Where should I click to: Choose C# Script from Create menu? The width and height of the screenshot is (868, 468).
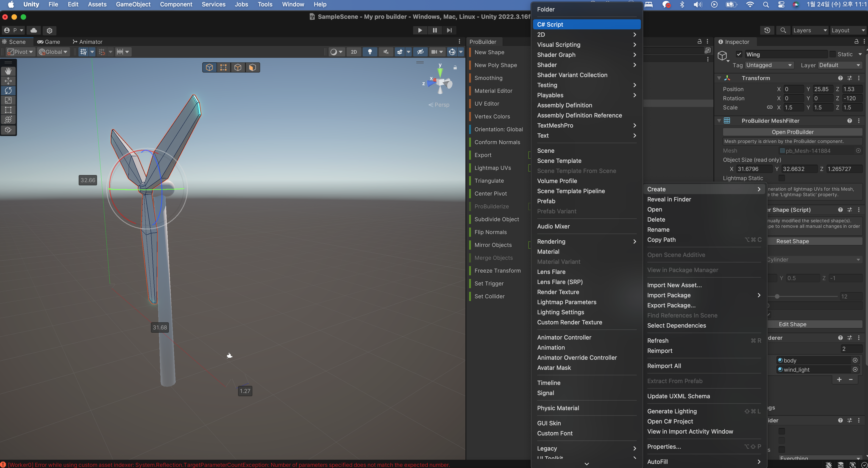pyautogui.click(x=586, y=24)
